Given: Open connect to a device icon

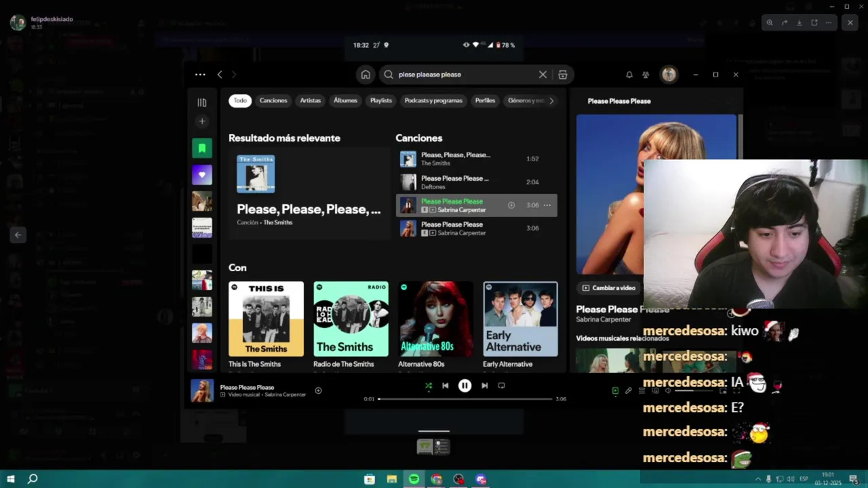Looking at the screenshot, I should pos(654,390).
